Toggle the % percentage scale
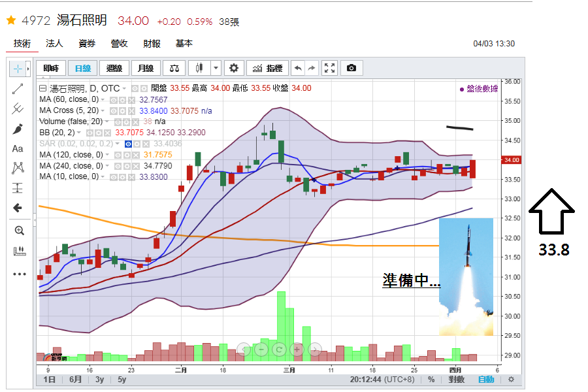 [431, 379]
